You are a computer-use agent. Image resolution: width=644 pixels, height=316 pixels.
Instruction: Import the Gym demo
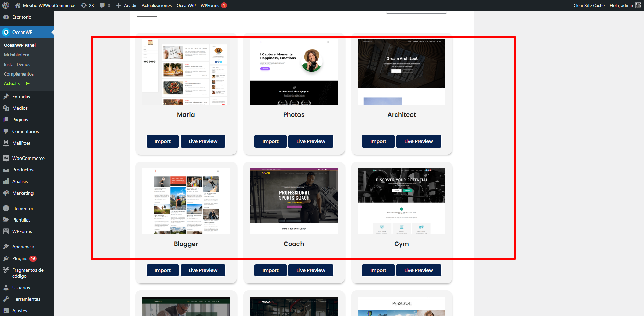[378, 270]
